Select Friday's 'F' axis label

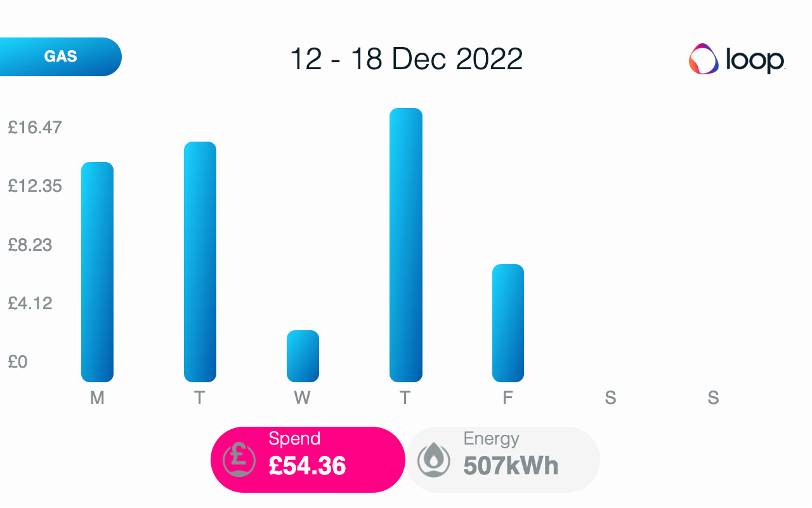(507, 398)
